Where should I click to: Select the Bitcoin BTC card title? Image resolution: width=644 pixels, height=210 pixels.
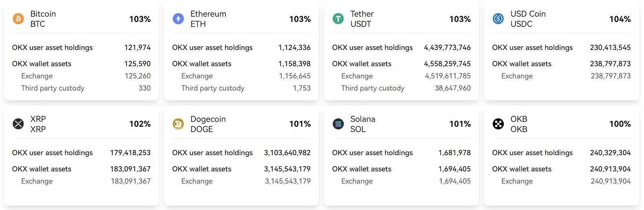tap(43, 19)
